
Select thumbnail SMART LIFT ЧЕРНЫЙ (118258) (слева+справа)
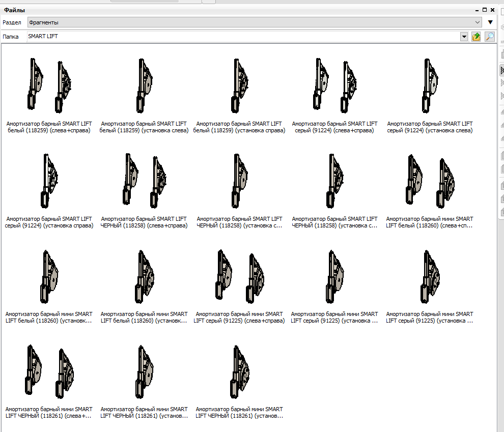144,180
